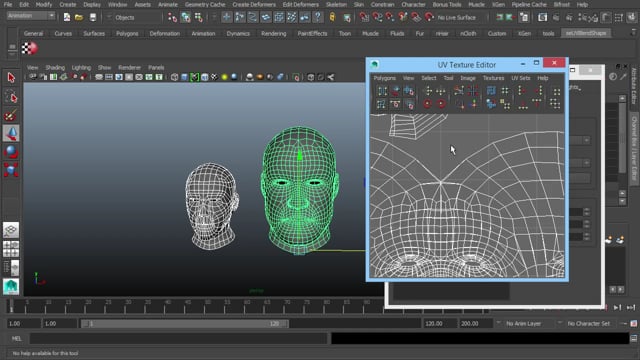Click the Save Scene disk icon
This screenshot has width=640, height=360.
(93, 17)
